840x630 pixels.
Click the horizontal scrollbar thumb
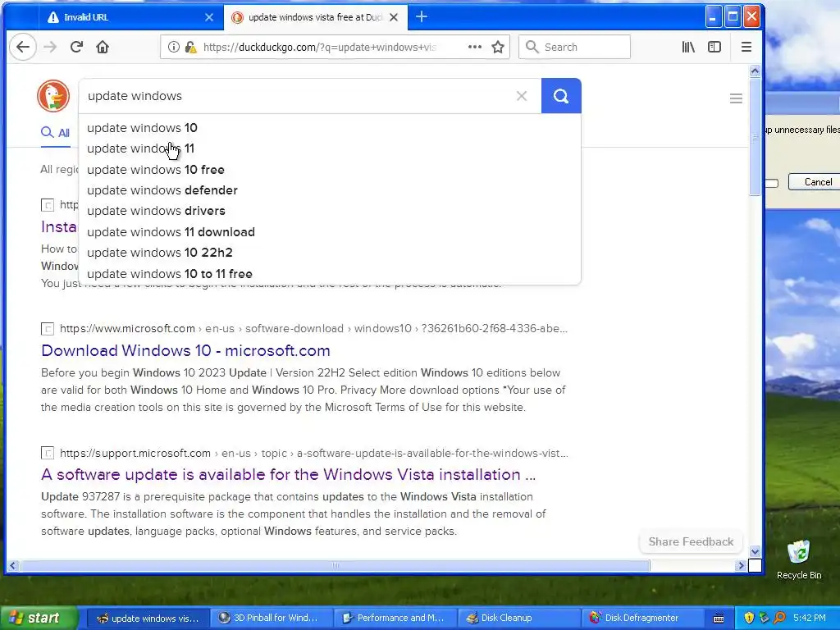click(x=335, y=565)
